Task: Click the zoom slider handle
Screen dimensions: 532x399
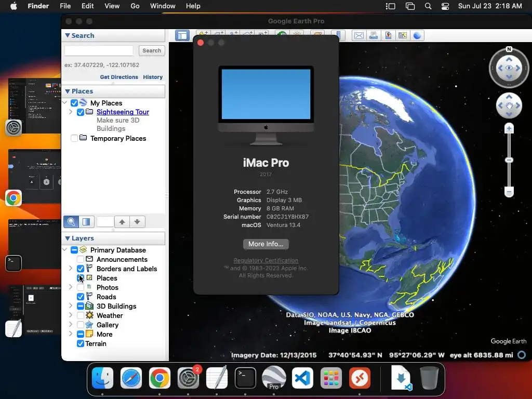Action: pos(509,160)
